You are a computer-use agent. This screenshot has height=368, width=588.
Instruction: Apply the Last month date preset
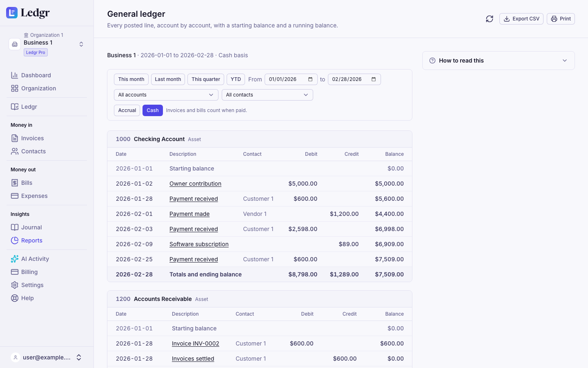click(168, 79)
